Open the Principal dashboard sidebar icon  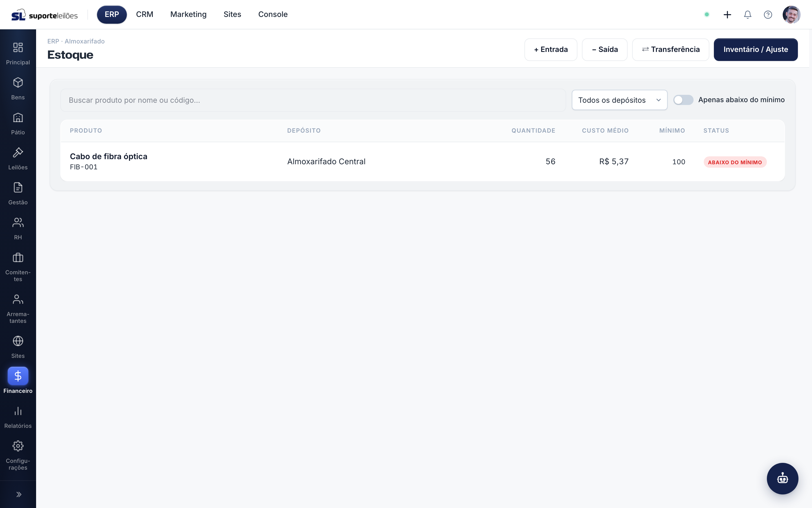pos(18,47)
